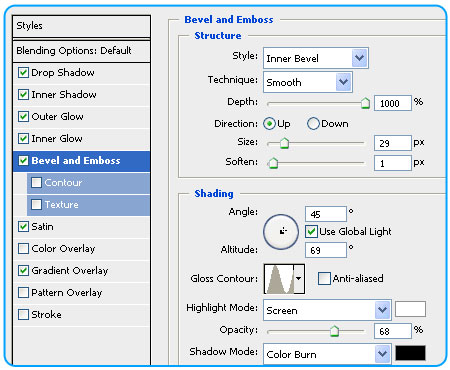Open the black shadow color swatch
The image size is (450, 370).
(410, 353)
